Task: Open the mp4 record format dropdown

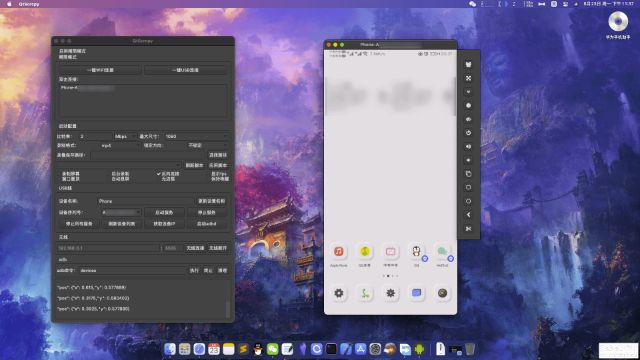Action: pyautogui.click(x=120, y=145)
